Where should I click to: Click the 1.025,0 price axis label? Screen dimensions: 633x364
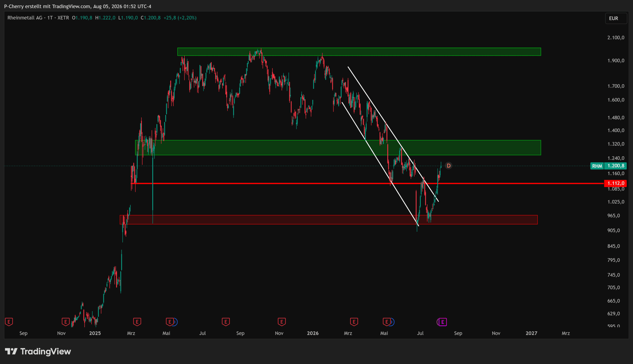point(616,202)
